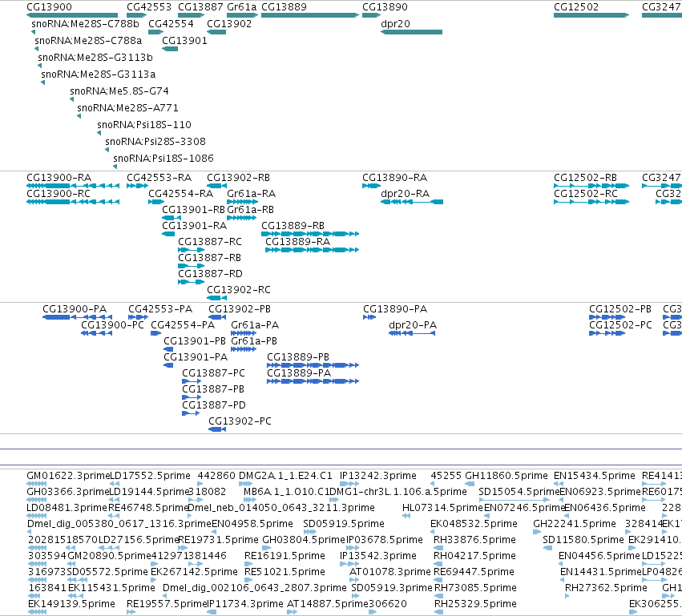
Task: Select the CG12502 gene bar
Action: coord(591,15)
